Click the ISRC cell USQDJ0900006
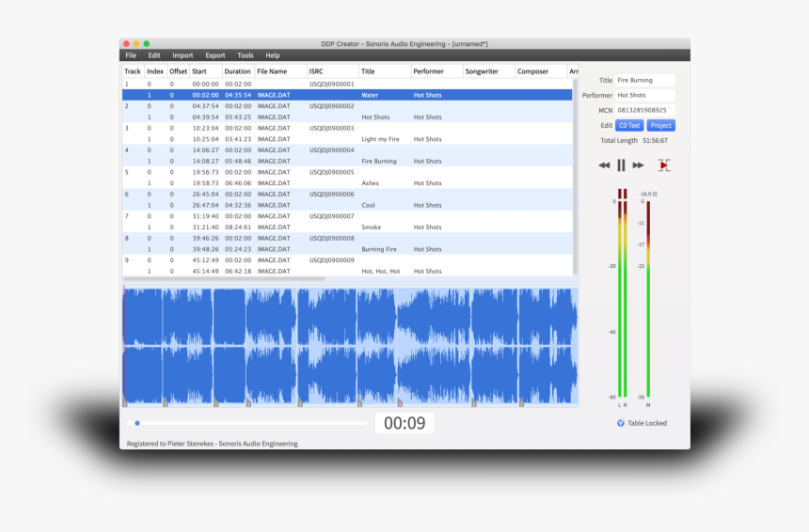This screenshot has width=809, height=532. tap(332, 195)
